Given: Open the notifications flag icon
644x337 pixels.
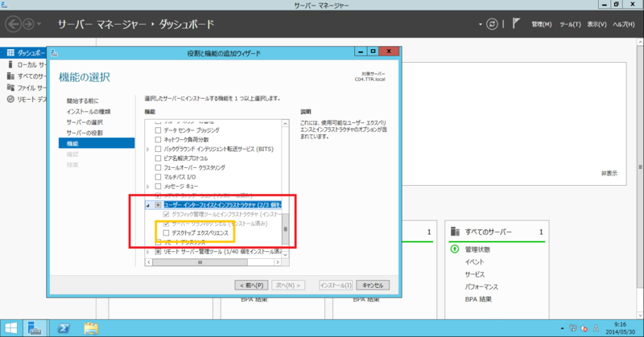Looking at the screenshot, I should coord(516,24).
